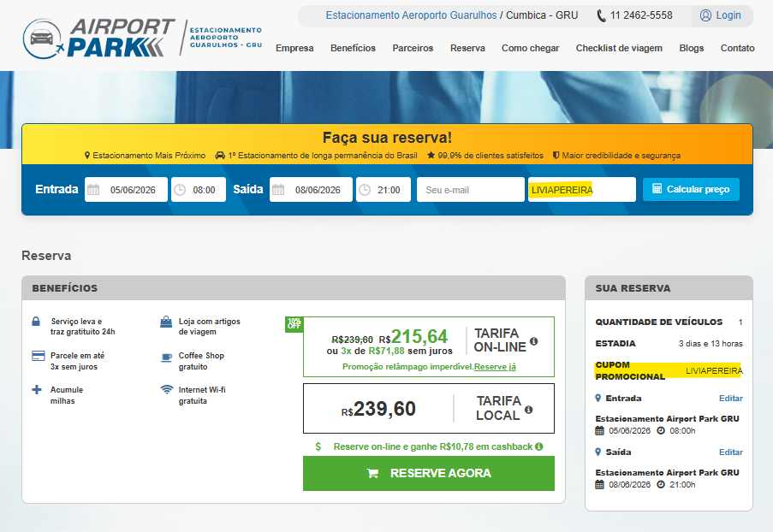Click the green dollar sign icon by cashback text
Image resolution: width=773 pixels, height=532 pixels.
pyautogui.click(x=318, y=446)
